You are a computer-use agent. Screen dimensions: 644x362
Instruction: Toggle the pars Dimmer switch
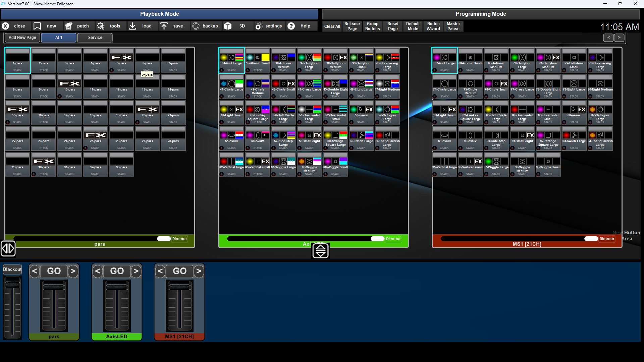[x=164, y=239]
